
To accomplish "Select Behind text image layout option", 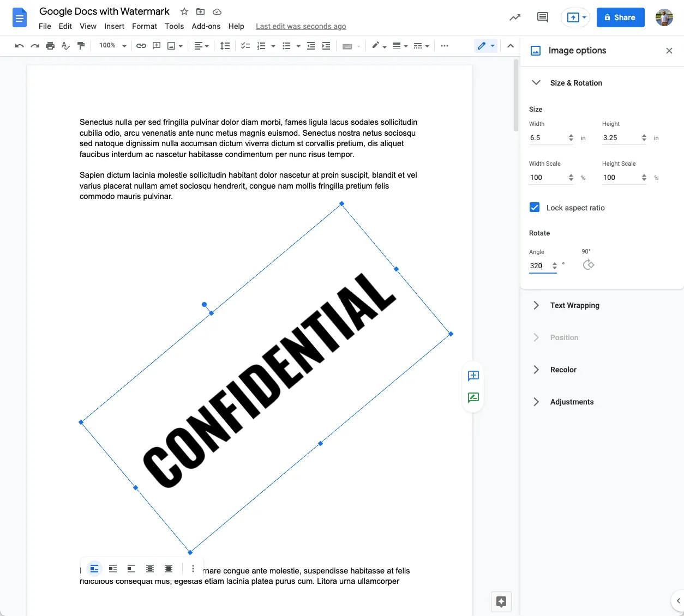I will (150, 569).
